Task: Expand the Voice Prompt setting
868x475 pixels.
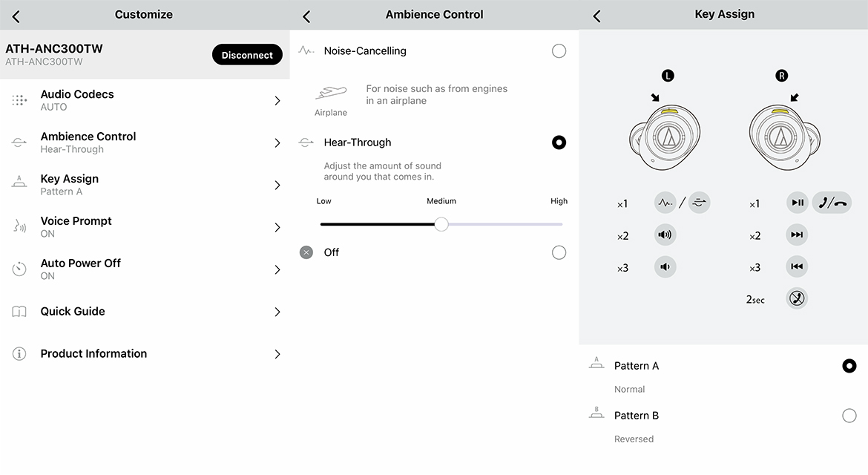Action: pyautogui.click(x=277, y=227)
